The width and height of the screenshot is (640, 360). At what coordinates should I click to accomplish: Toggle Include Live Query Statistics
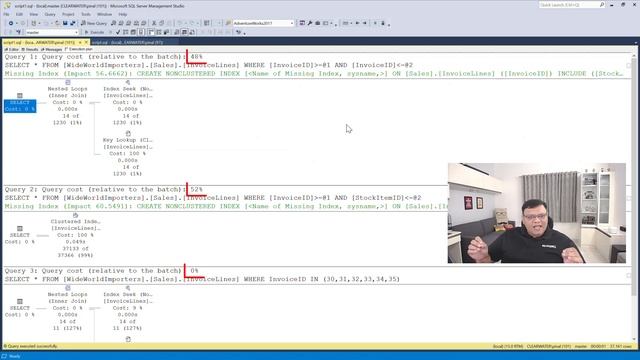158,32
